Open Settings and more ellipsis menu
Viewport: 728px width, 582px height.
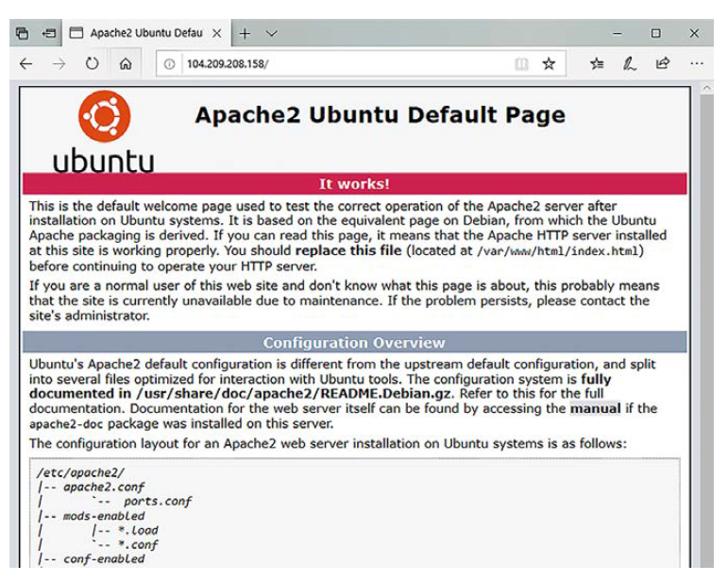[697, 63]
